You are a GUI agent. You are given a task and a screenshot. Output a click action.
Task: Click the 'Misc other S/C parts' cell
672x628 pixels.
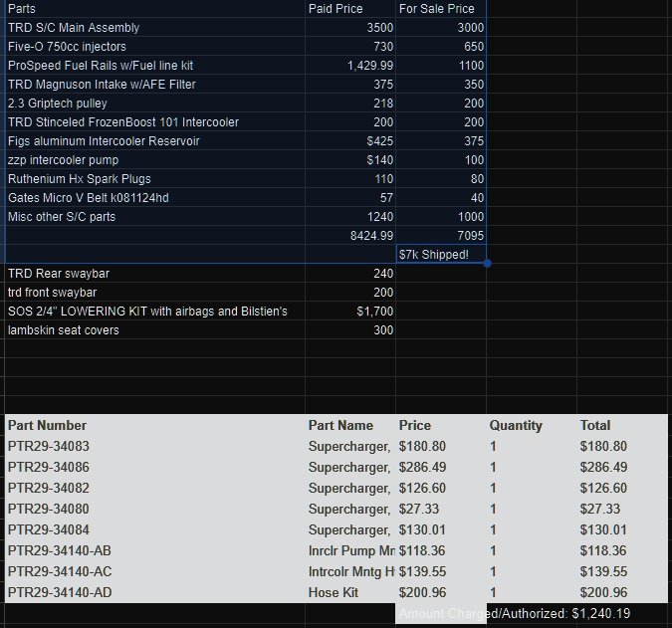click(154, 216)
